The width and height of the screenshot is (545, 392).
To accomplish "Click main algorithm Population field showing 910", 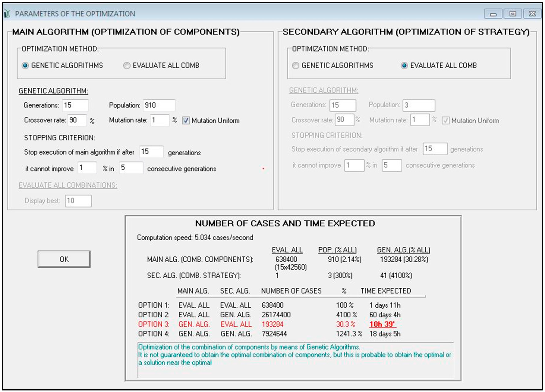I will pyautogui.click(x=159, y=105).
